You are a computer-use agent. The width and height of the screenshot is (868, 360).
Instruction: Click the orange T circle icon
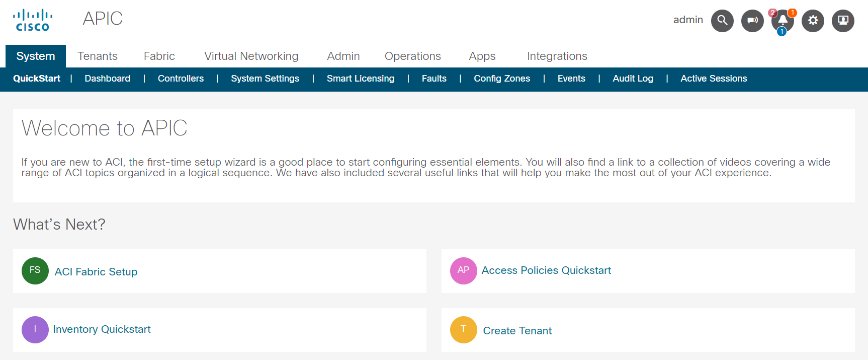click(463, 330)
